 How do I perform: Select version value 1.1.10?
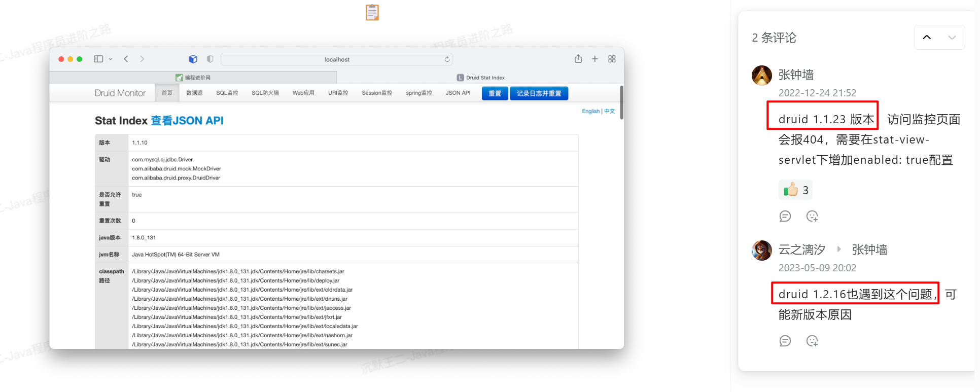[139, 142]
